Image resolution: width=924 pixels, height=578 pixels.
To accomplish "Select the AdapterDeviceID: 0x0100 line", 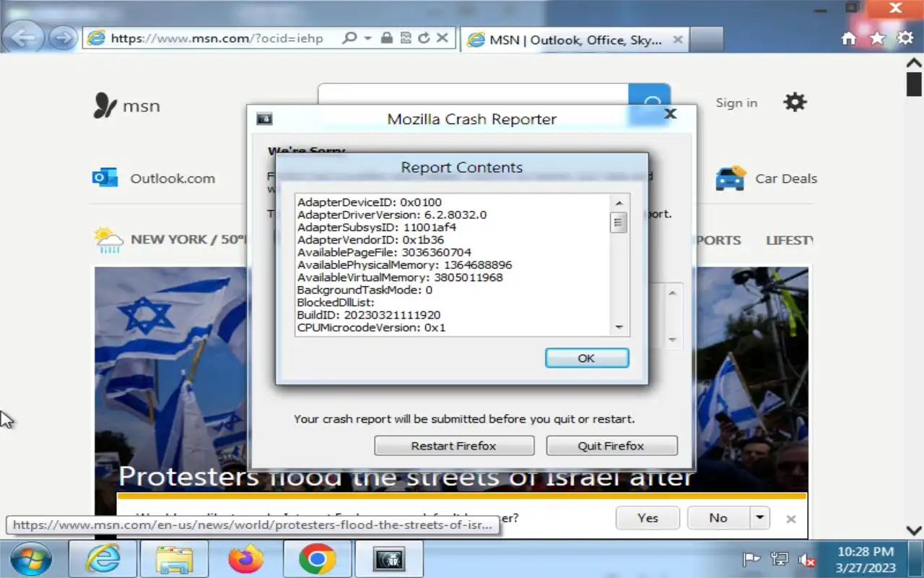I will point(370,202).
